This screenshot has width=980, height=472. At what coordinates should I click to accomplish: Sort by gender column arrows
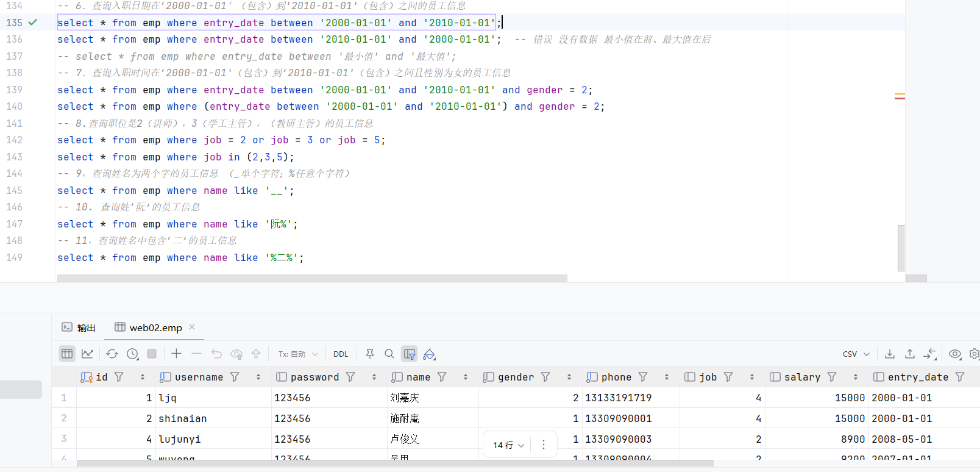569,377
